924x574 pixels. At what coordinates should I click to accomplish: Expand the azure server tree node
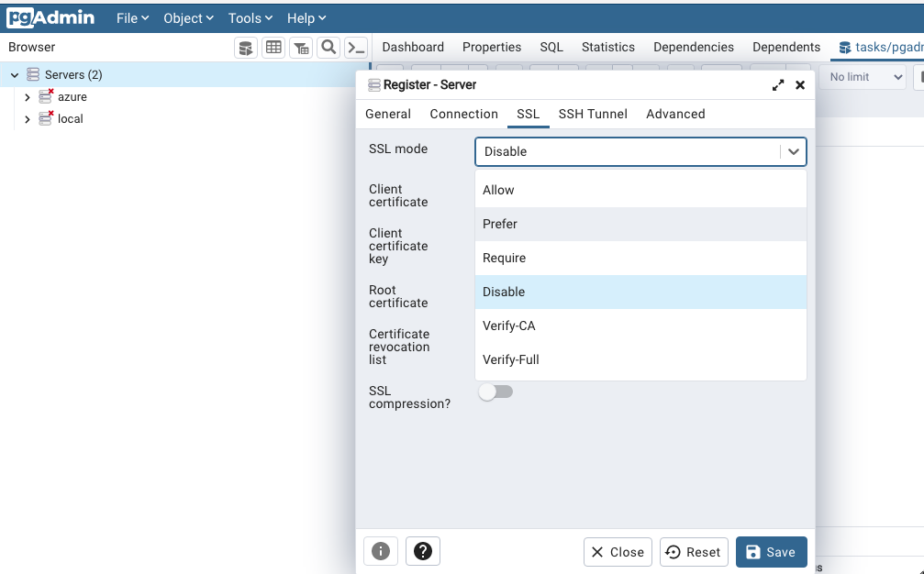point(27,95)
